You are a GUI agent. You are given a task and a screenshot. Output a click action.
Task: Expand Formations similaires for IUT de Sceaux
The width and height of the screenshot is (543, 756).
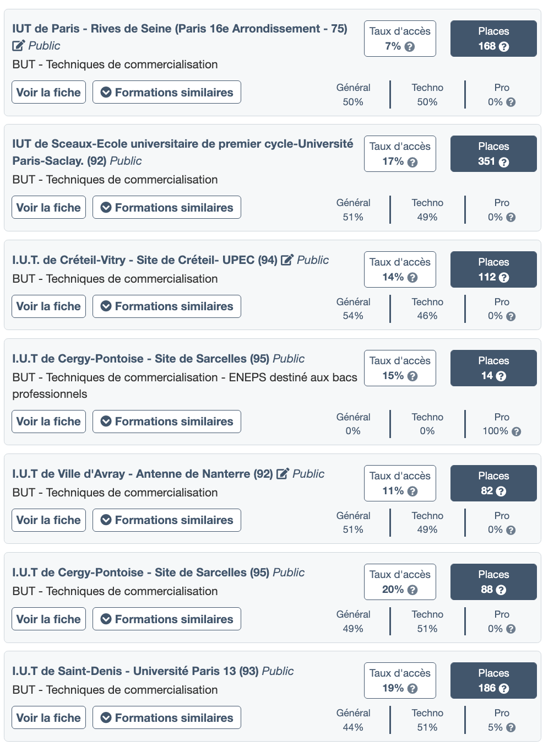pos(167,208)
